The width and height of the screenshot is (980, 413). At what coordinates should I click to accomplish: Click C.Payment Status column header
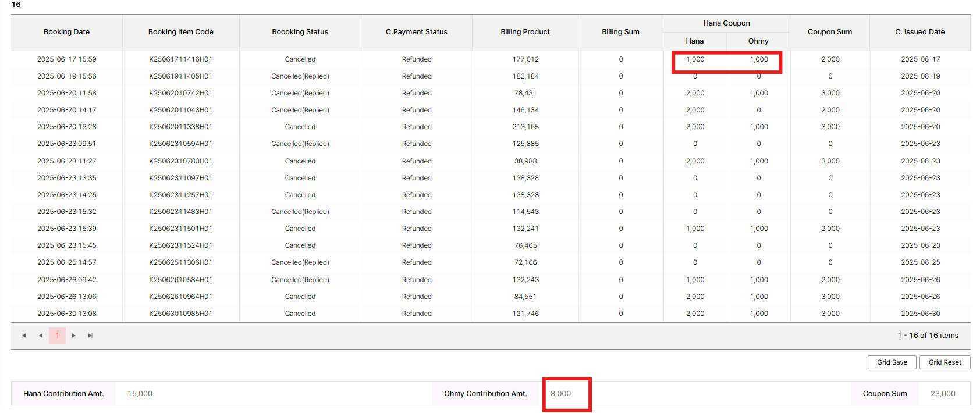(x=416, y=32)
